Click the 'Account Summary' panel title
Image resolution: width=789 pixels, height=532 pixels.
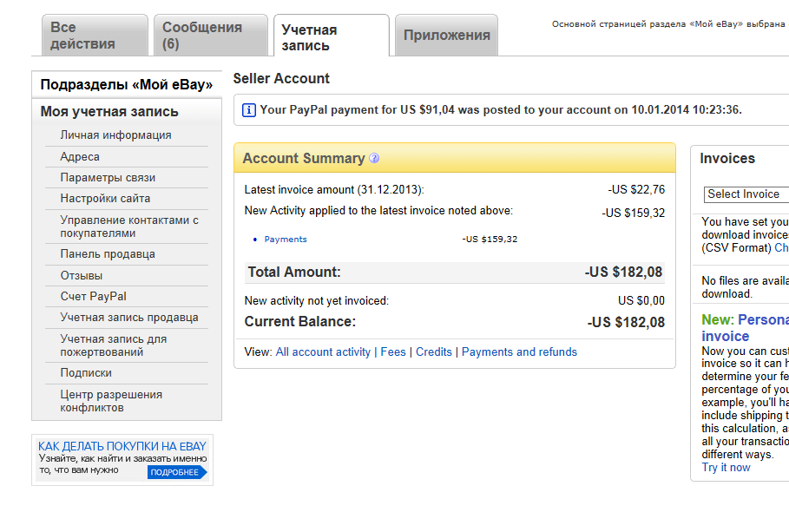click(304, 159)
